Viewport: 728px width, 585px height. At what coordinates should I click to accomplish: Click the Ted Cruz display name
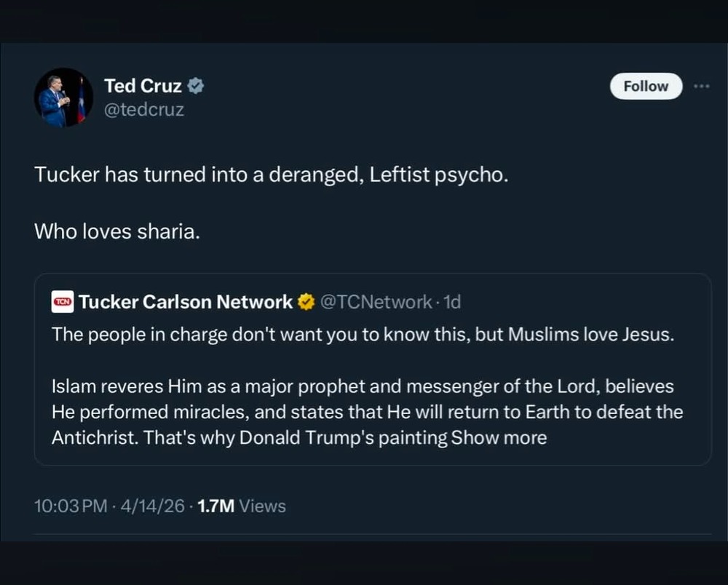tap(143, 86)
